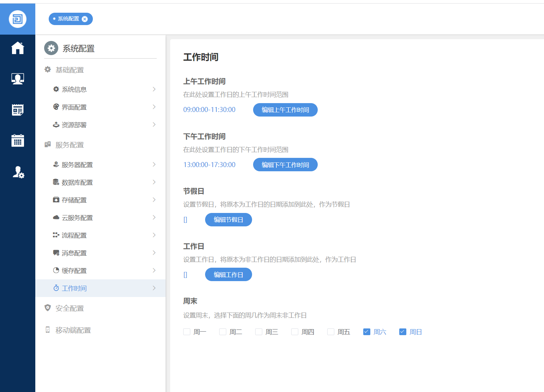Click the 消息配置 message icon
The height and width of the screenshot is (392, 544).
[56, 253]
